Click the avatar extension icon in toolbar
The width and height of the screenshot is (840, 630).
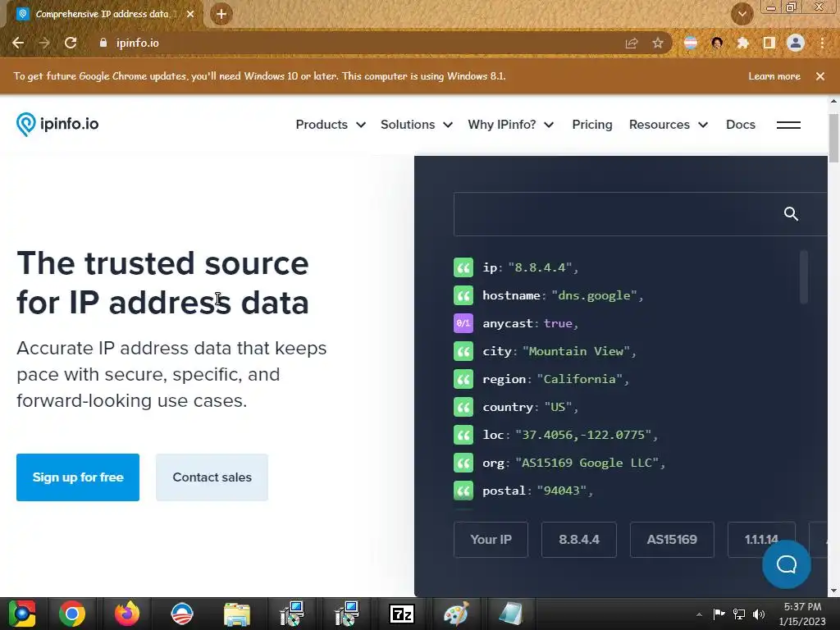717,43
